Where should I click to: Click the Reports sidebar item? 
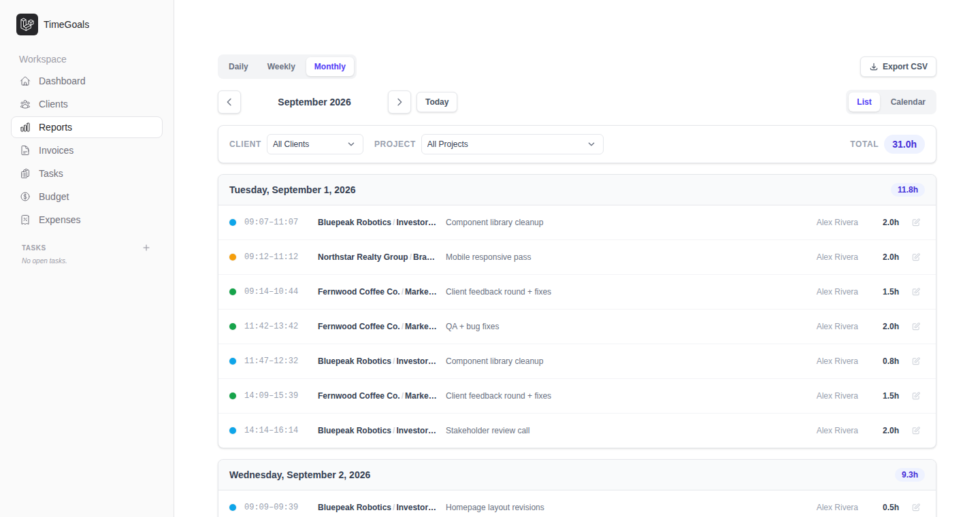pos(86,127)
